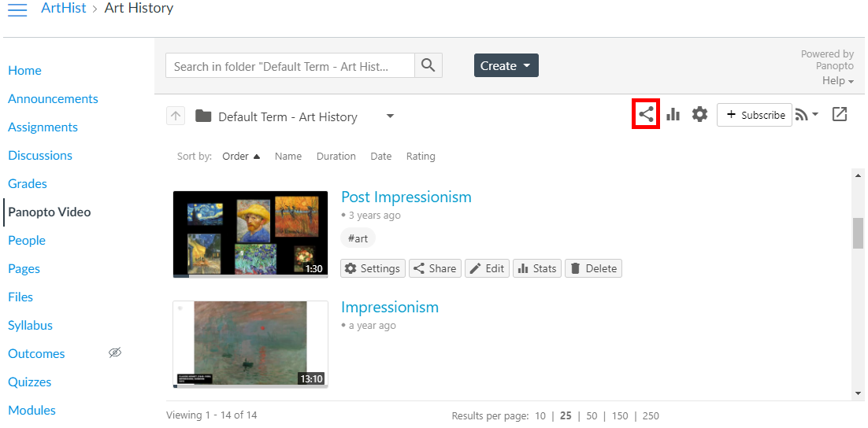
Task: Expand the Help menu
Action: click(x=837, y=81)
